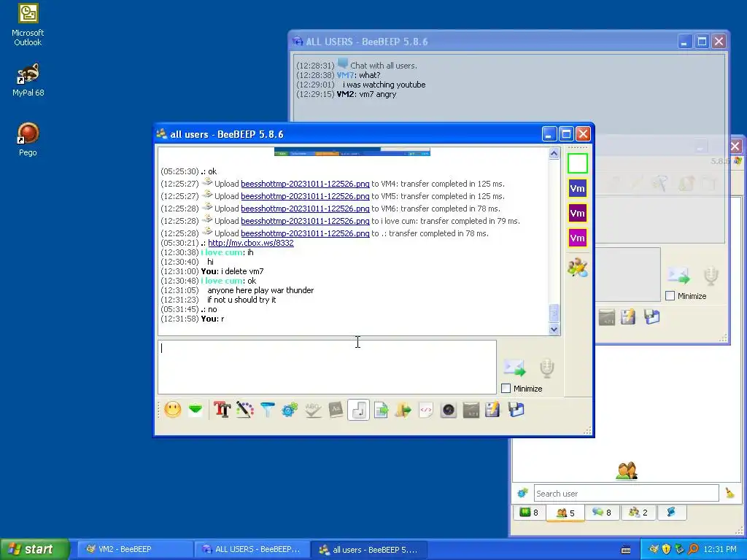Click blue floppy icon in background window

coord(651,316)
